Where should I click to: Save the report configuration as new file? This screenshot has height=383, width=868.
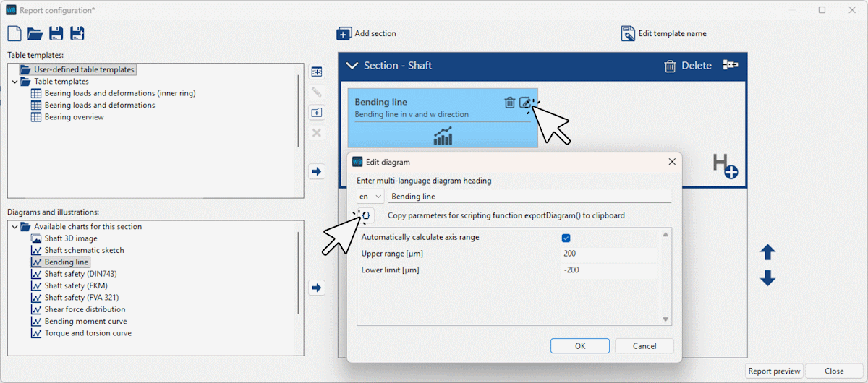77,33
